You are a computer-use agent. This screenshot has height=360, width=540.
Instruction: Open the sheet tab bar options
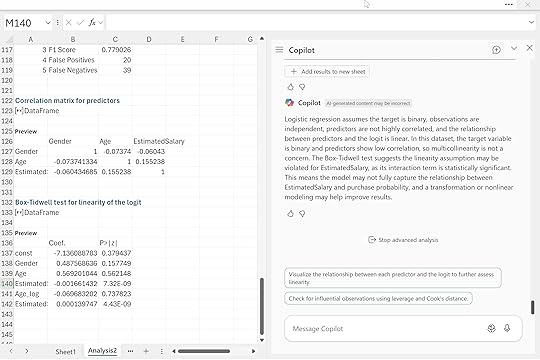(x=162, y=351)
